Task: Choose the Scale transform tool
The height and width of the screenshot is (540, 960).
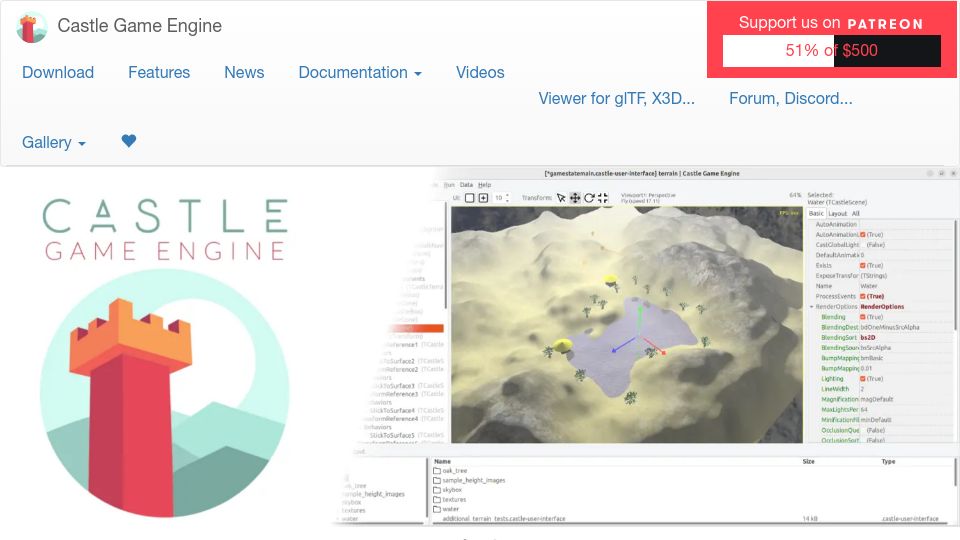Action: (x=603, y=198)
